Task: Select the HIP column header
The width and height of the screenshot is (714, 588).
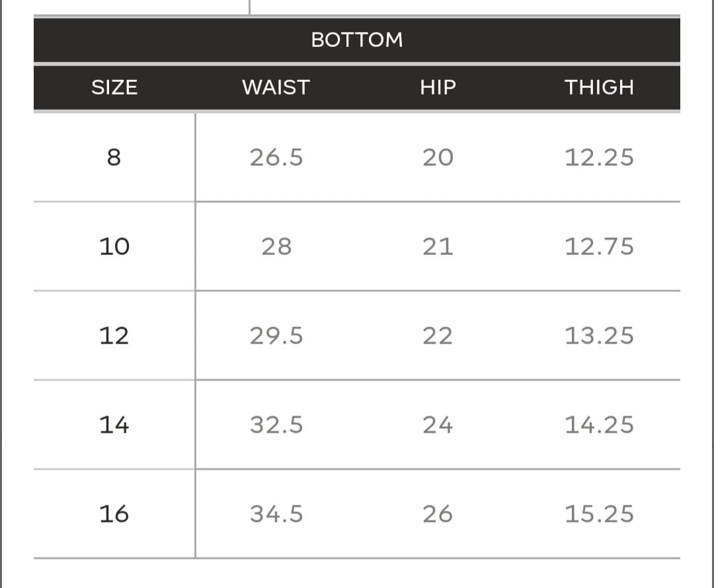Action: click(x=438, y=87)
